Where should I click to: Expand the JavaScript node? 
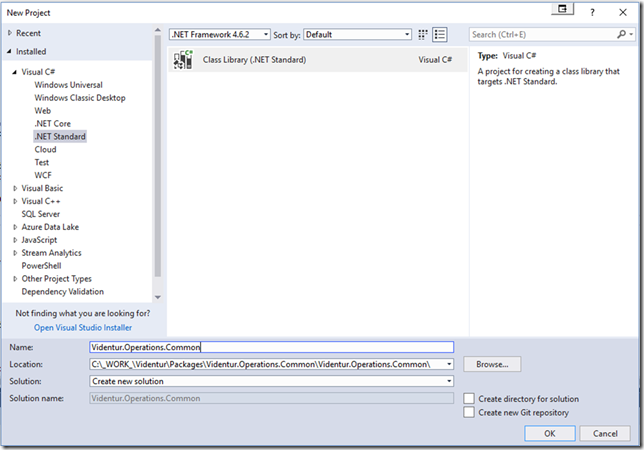tap(15, 240)
